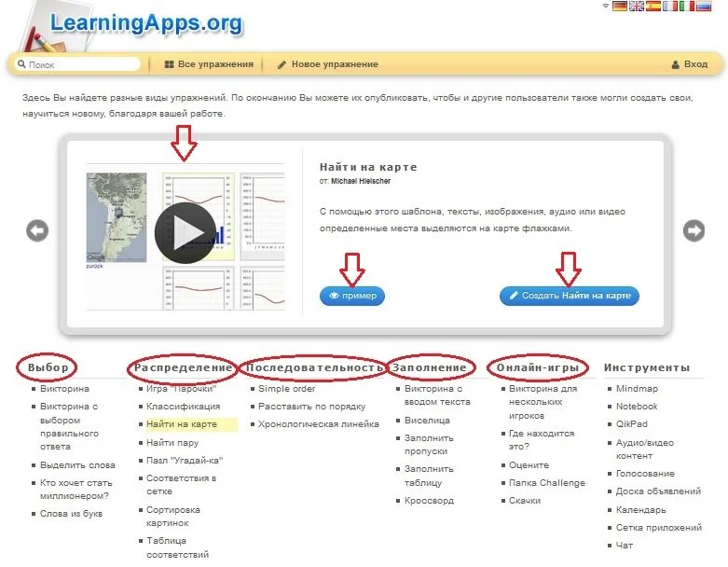
Task: Open Mindmap tool
Action: pos(637,389)
